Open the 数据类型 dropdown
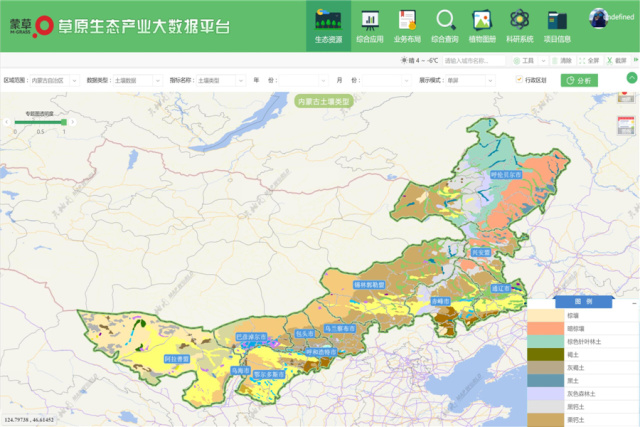This screenshot has width=640, height=427. point(132,80)
